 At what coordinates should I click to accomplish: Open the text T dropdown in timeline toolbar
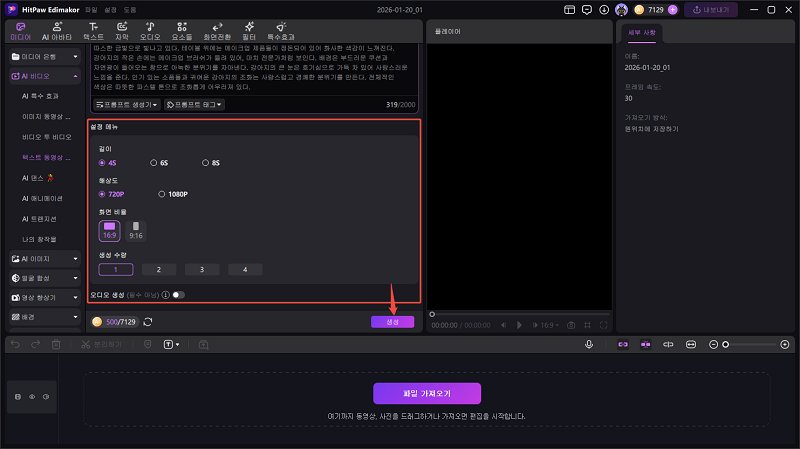point(171,344)
